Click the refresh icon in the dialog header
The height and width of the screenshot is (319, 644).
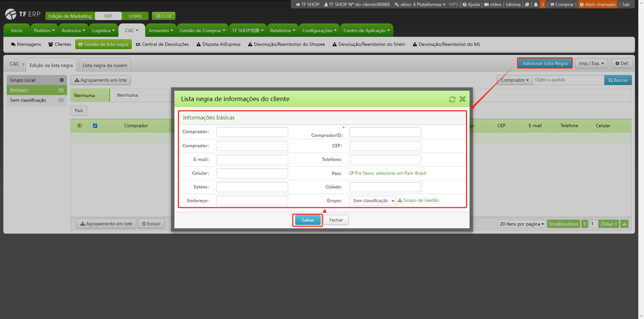(452, 99)
